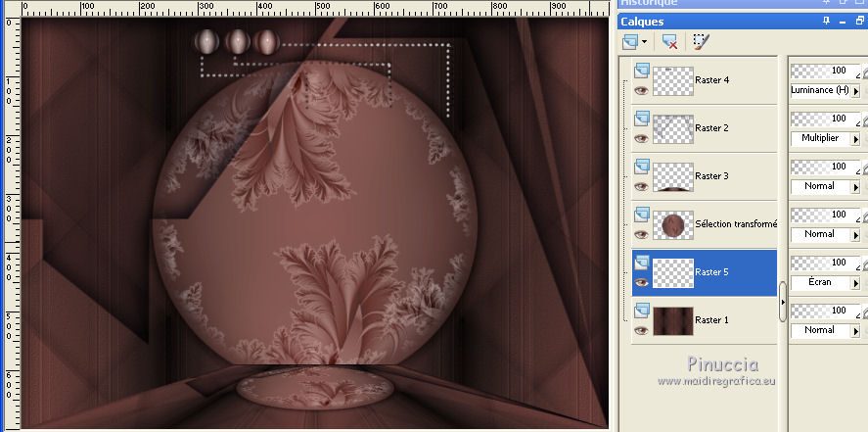Screen dimensions: 868x432
Task: Open Raster 1 Normal blend mode dropdown
Action: pos(856,331)
